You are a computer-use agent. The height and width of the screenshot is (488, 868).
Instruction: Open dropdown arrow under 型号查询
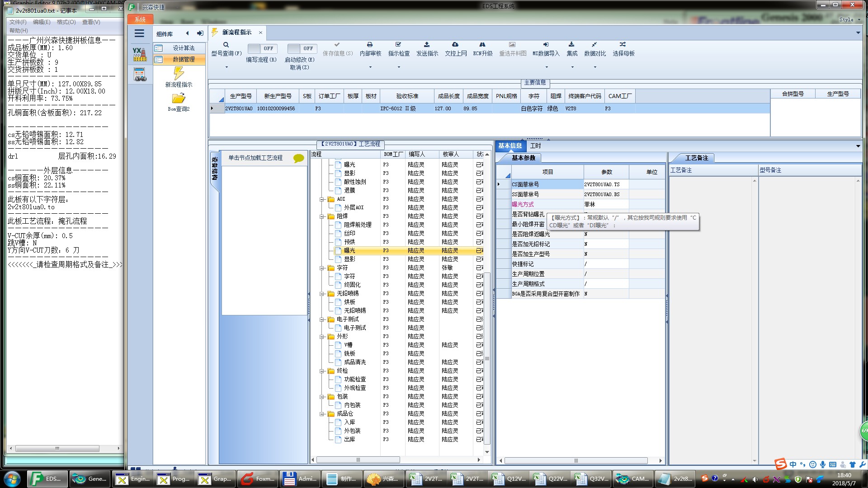pyautogui.click(x=226, y=67)
